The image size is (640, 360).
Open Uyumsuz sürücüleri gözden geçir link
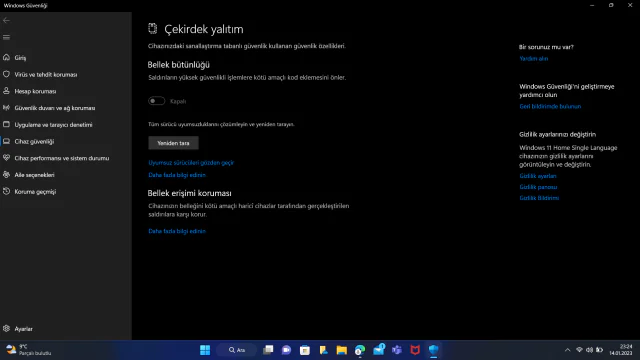pyautogui.click(x=191, y=162)
